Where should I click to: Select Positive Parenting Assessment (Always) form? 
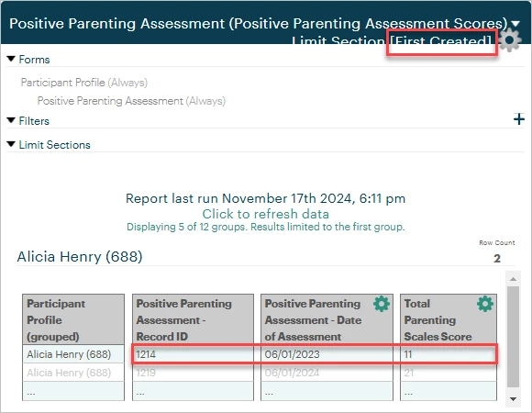(x=131, y=101)
